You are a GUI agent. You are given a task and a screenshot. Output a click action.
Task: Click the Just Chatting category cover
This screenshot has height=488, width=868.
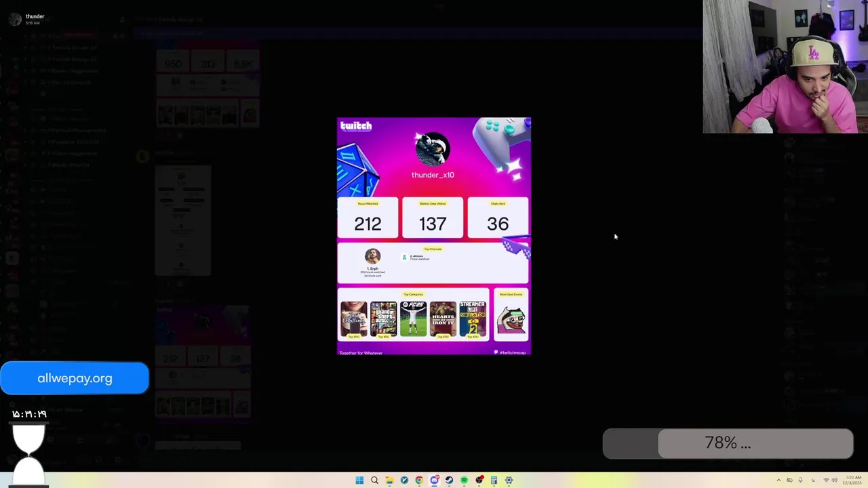353,319
